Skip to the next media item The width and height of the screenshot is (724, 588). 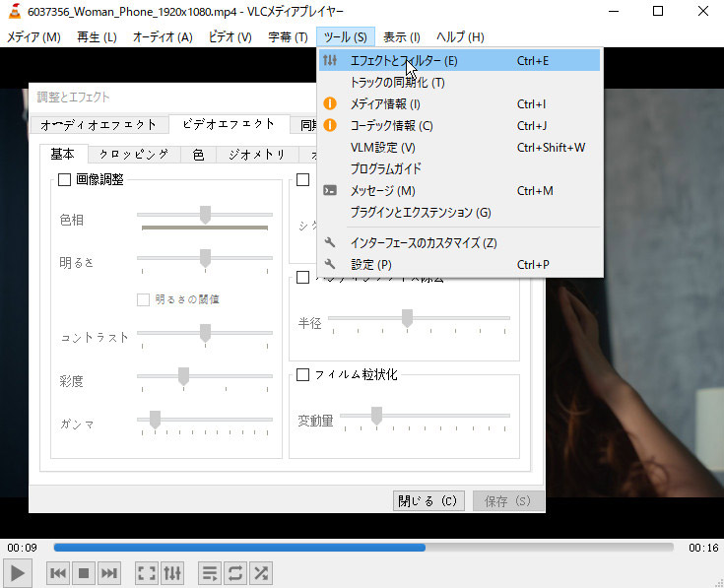[109, 573]
